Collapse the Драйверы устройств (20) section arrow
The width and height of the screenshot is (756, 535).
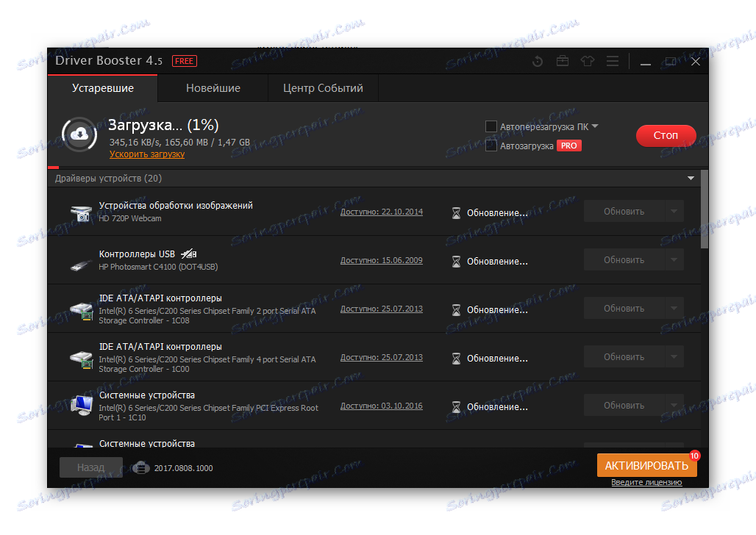pos(691,179)
